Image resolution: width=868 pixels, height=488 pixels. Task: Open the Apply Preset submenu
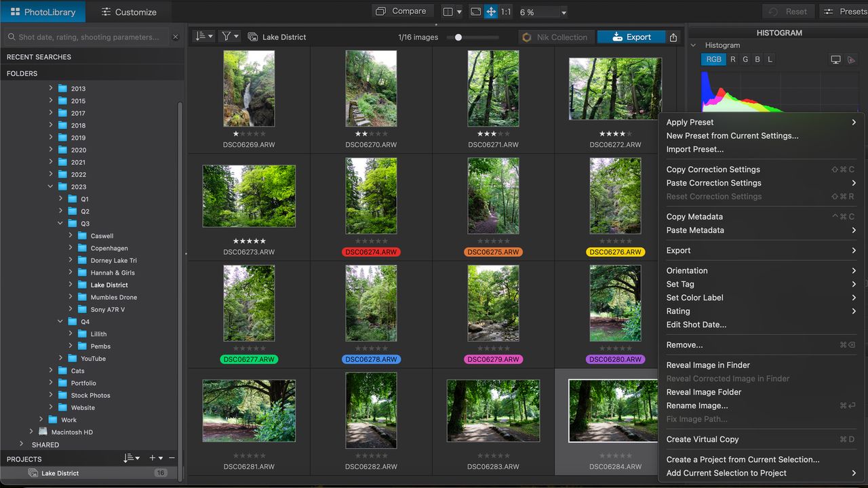point(761,122)
